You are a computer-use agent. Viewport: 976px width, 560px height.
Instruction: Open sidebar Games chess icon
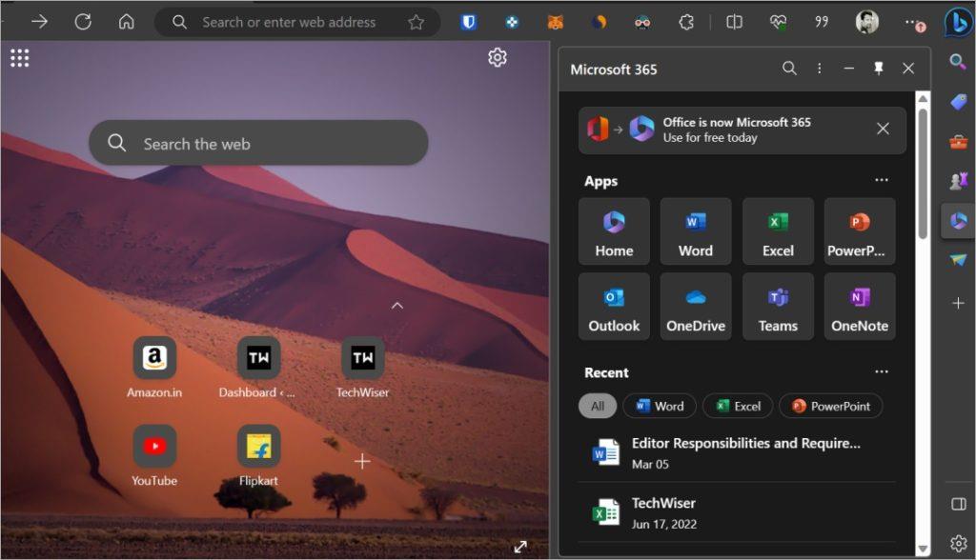pos(958,181)
